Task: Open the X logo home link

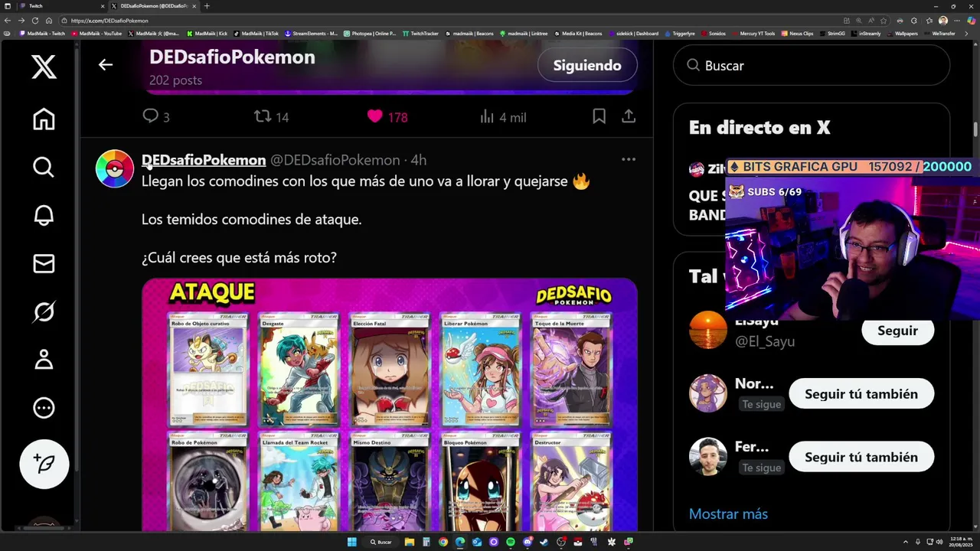Action: point(44,67)
